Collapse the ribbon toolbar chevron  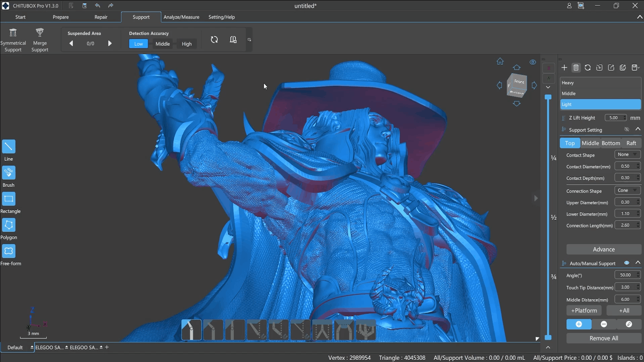point(640,17)
